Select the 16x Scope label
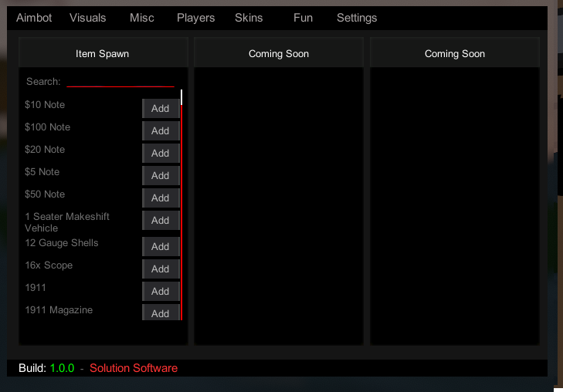The image size is (563, 392). pos(49,265)
